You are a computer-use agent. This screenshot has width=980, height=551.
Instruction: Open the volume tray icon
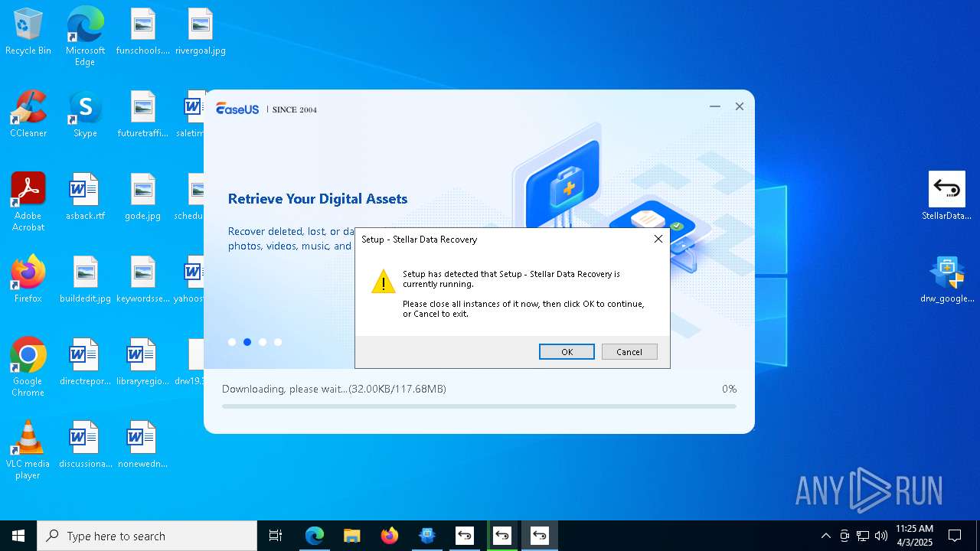click(881, 536)
